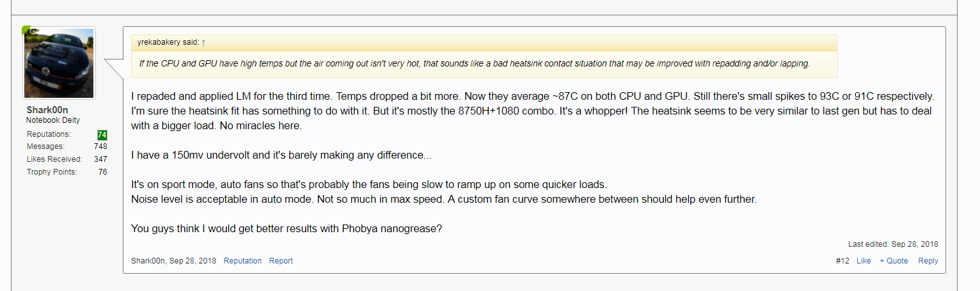Click the green 74 reputation badge
This screenshot has width=980, height=291.
coord(102,134)
